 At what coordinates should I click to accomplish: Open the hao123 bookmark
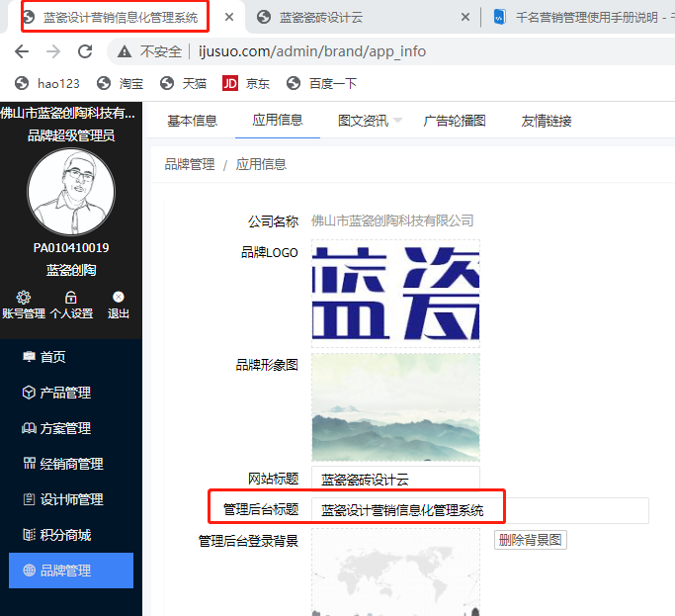[x=47, y=83]
